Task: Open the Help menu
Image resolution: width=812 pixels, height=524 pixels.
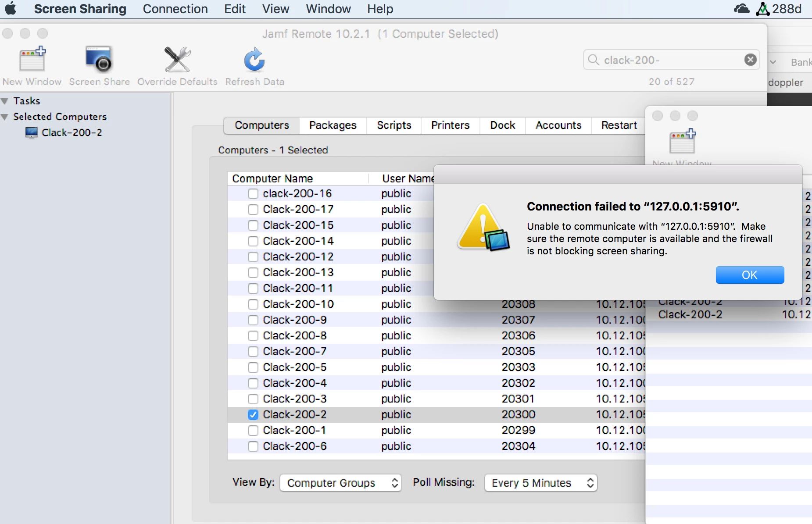Action: pos(380,9)
